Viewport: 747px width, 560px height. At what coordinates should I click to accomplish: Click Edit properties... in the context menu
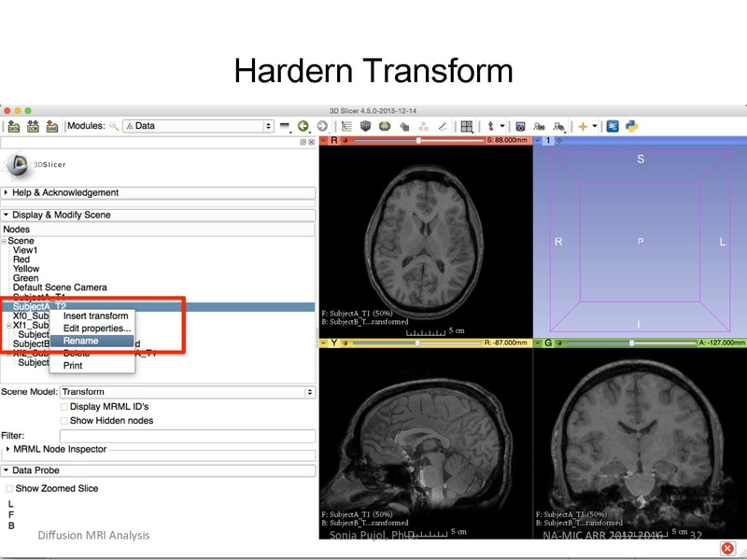(x=96, y=329)
